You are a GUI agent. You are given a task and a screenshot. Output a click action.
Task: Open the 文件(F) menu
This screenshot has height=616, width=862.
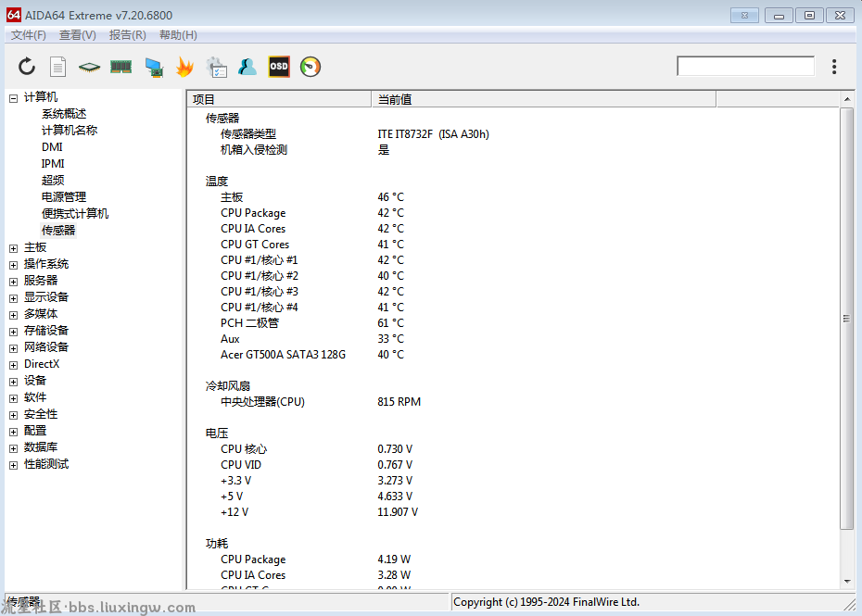(x=29, y=35)
